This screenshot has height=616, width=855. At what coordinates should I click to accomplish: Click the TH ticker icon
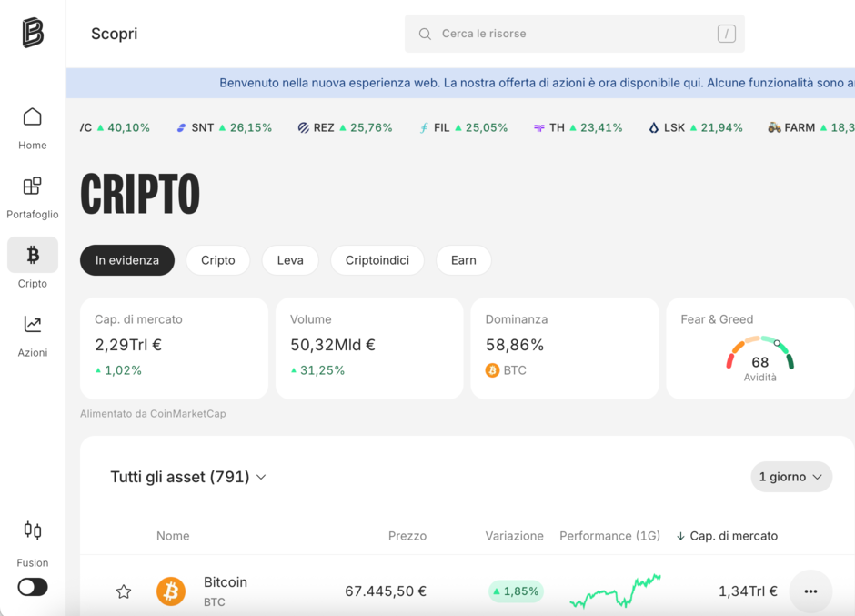click(x=538, y=127)
